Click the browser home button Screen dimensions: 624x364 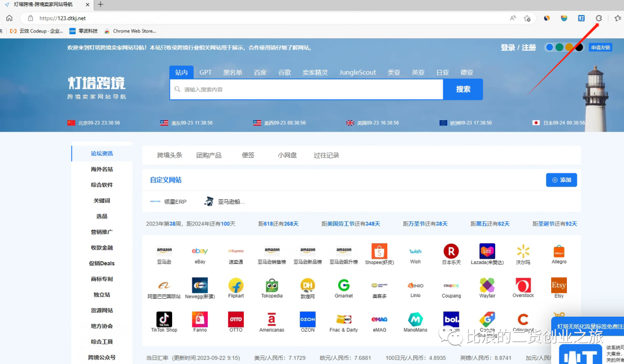[9, 18]
